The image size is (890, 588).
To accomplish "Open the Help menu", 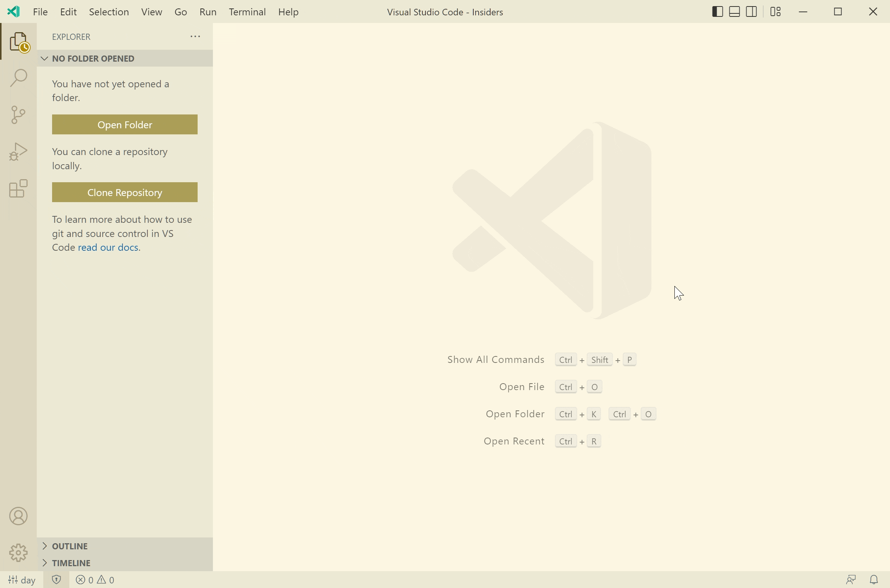I will 288,12.
